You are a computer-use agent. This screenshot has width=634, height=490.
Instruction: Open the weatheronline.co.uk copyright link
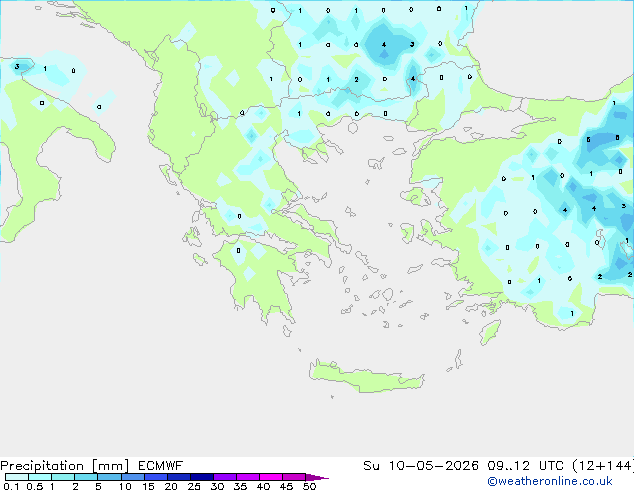click(x=550, y=481)
